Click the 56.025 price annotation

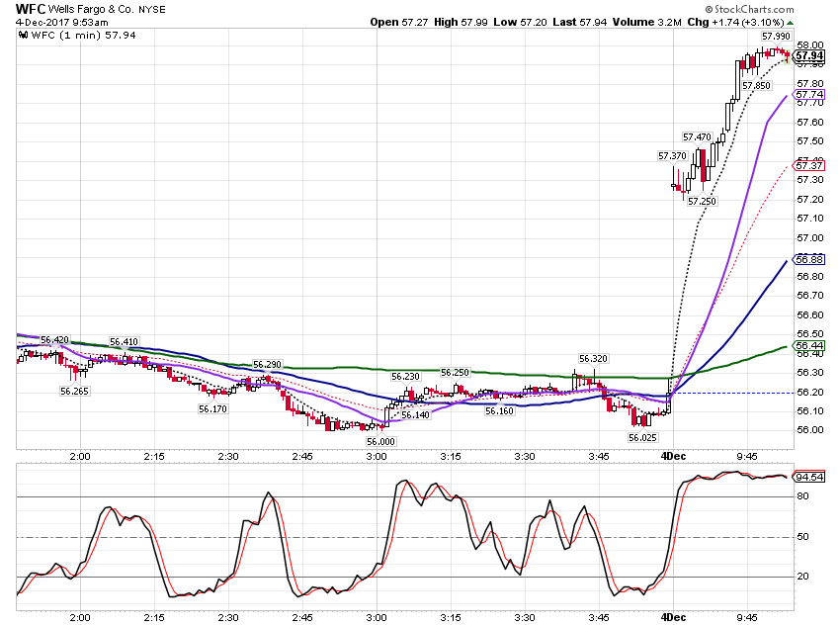tap(642, 438)
